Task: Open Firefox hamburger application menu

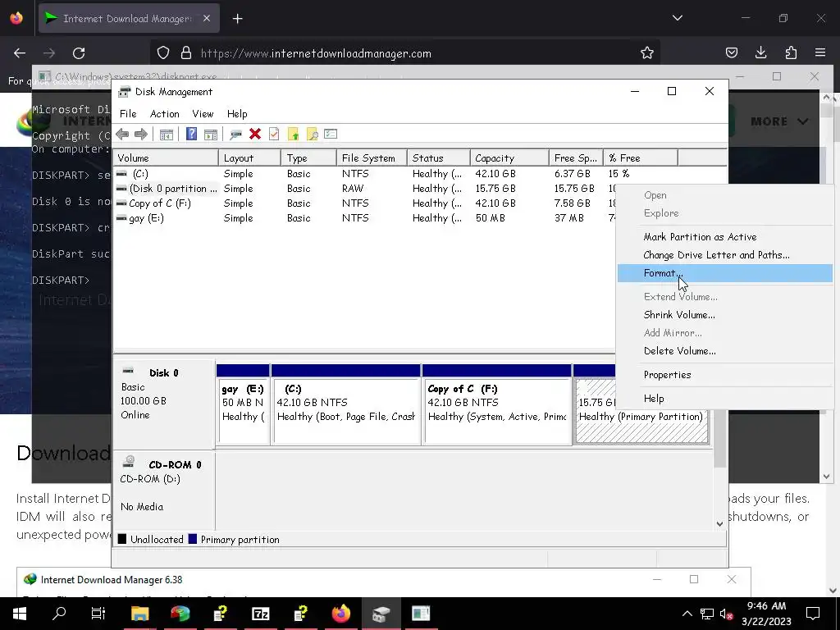Action: 820,52
